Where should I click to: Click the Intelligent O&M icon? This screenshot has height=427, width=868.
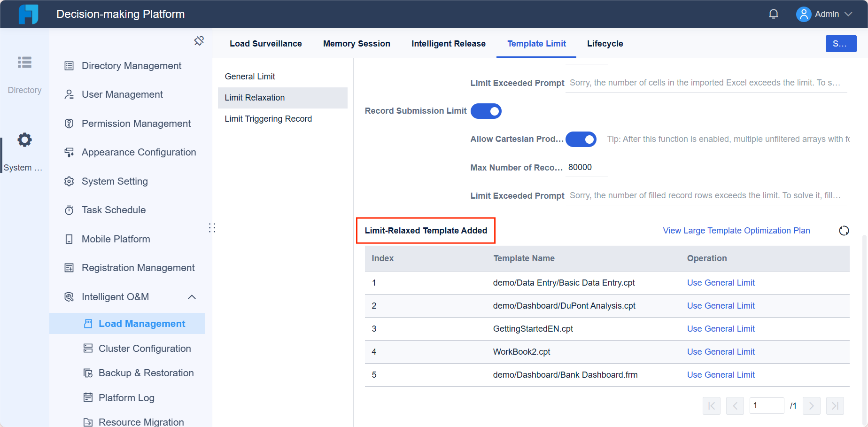(x=69, y=296)
